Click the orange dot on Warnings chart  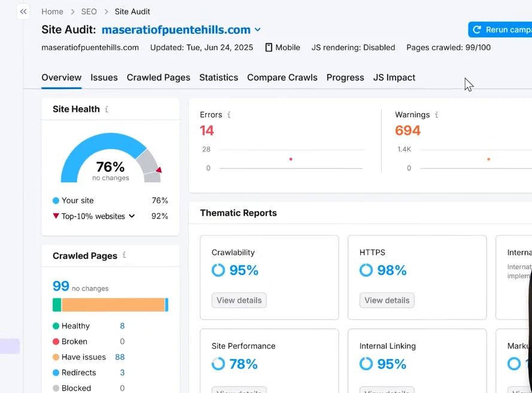tap(488, 159)
